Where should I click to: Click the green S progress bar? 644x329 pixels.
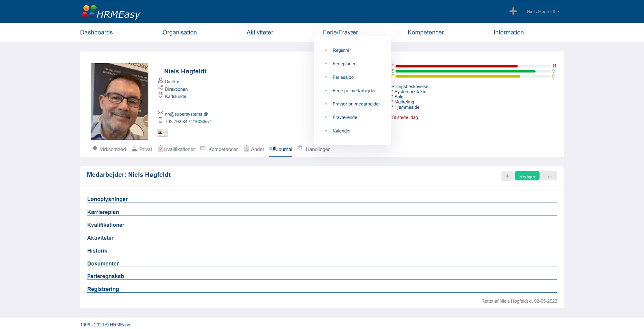click(465, 71)
